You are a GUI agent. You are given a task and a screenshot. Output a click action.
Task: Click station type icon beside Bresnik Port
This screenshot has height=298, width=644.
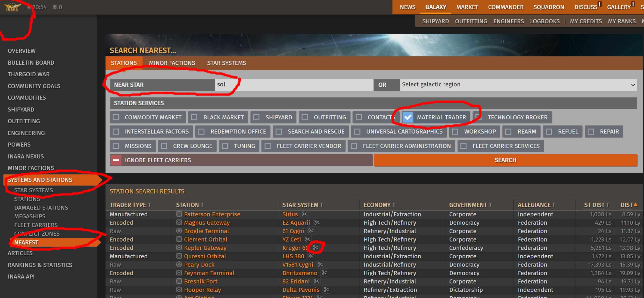coord(179,281)
